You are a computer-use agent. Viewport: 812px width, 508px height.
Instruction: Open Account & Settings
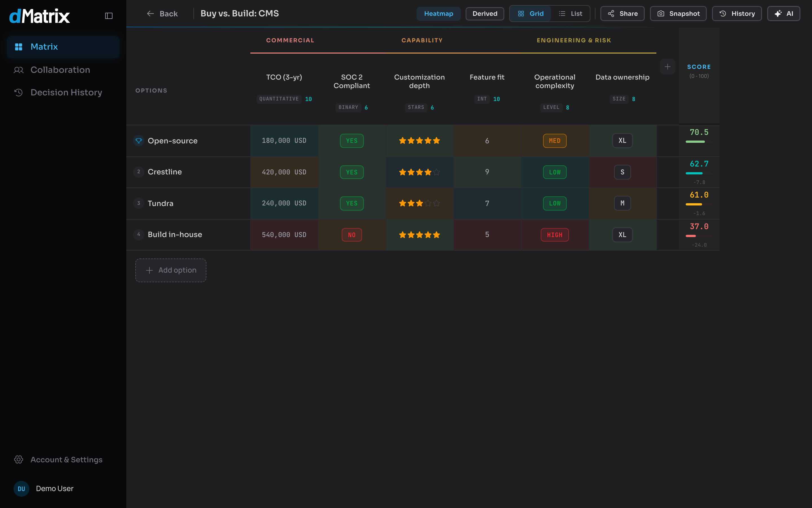(63, 460)
